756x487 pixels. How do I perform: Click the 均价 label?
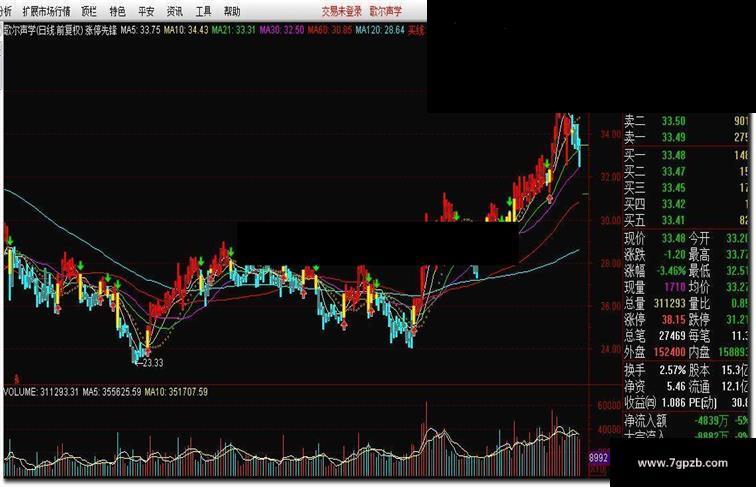click(699, 287)
